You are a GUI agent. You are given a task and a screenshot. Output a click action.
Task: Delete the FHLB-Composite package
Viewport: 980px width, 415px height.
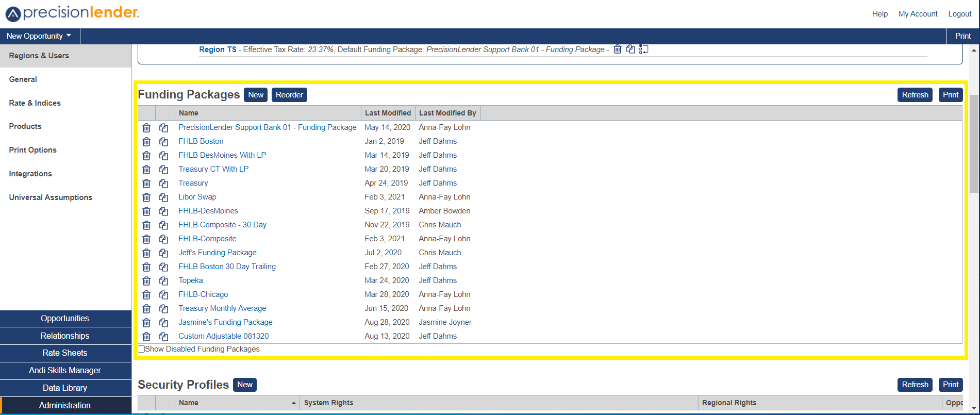(146, 239)
